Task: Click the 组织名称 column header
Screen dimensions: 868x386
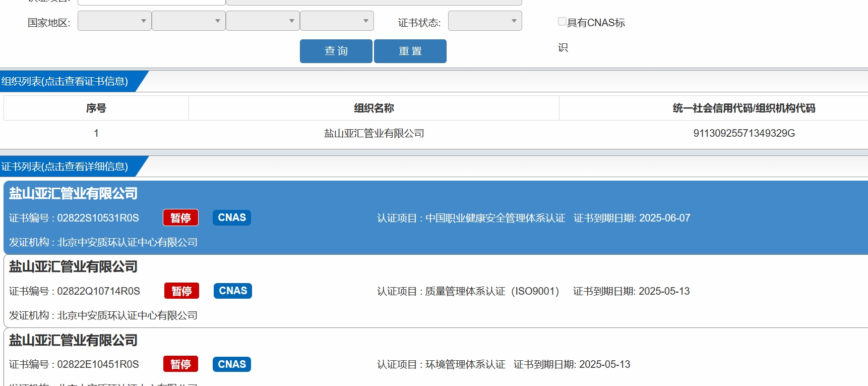Action: tap(374, 108)
